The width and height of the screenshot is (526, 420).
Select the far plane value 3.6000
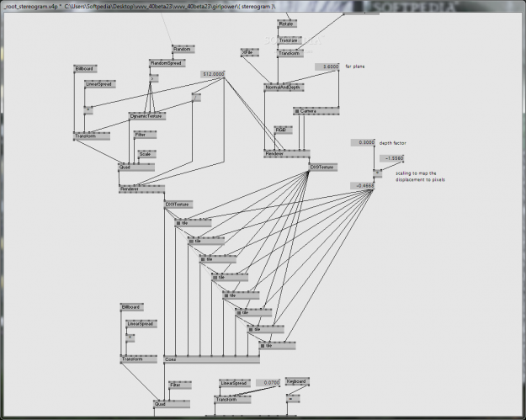point(328,66)
